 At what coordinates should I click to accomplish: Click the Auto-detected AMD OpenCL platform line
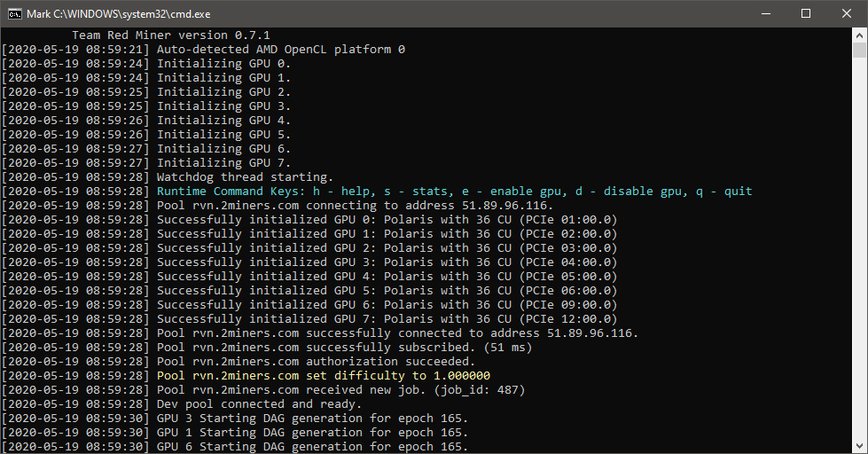point(203,50)
